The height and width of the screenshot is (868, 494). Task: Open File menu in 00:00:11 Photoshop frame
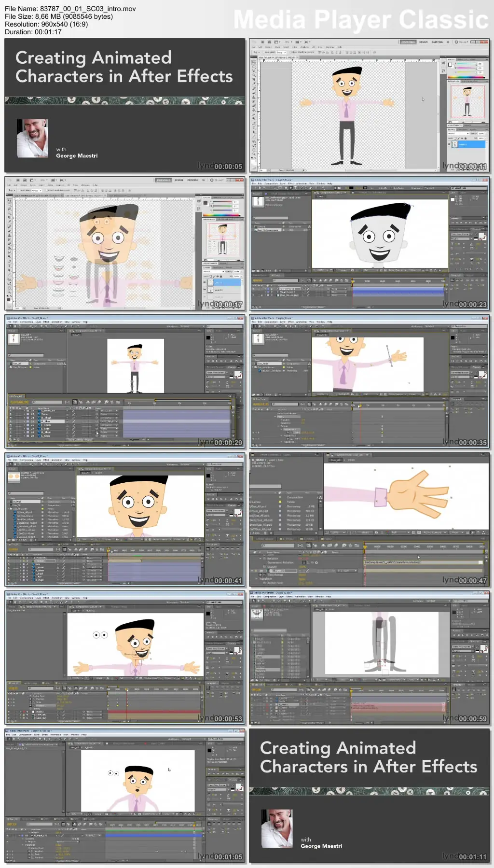click(254, 47)
